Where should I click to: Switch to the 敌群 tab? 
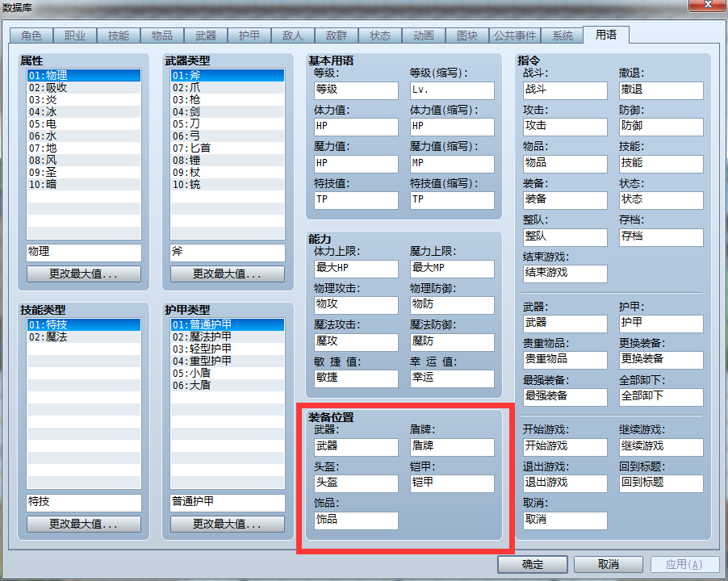[337, 36]
